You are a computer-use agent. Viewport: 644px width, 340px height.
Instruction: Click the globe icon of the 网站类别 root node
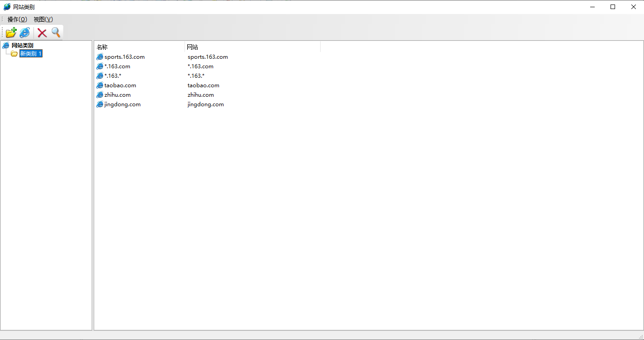[6, 46]
